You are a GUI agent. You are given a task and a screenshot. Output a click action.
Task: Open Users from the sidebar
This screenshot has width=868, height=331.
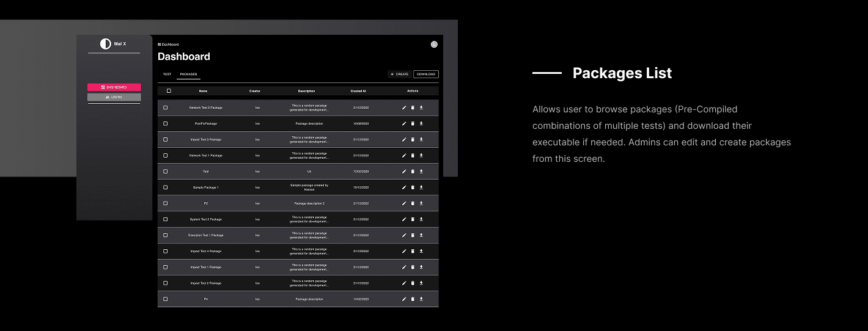point(114,97)
